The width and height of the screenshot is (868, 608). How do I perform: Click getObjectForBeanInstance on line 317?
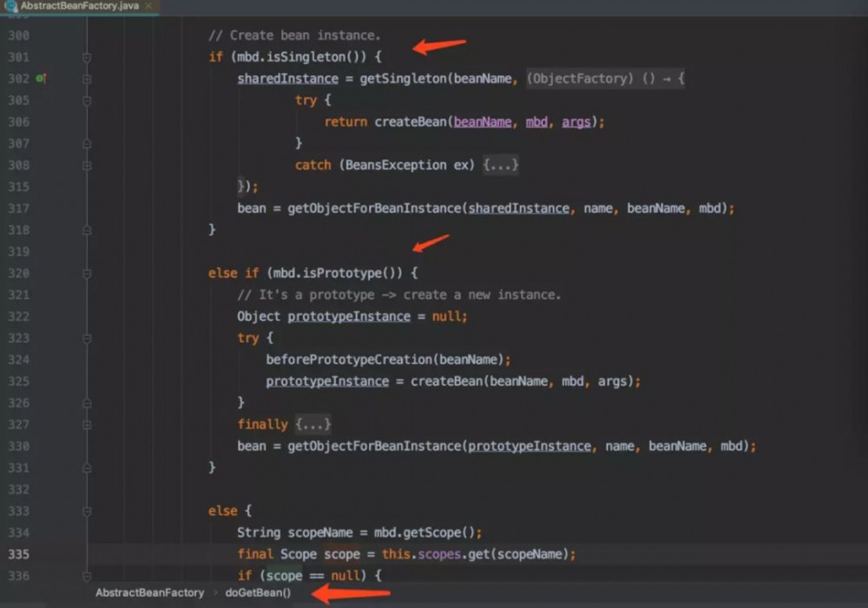tap(374, 208)
